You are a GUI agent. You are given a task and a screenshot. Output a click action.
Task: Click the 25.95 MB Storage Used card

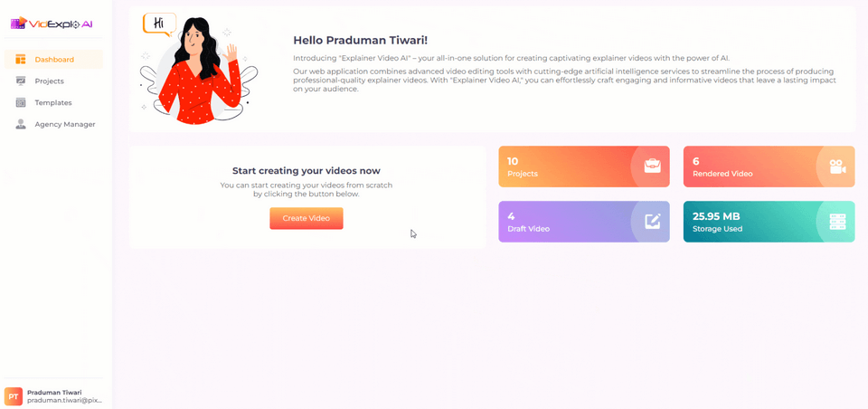coord(769,222)
